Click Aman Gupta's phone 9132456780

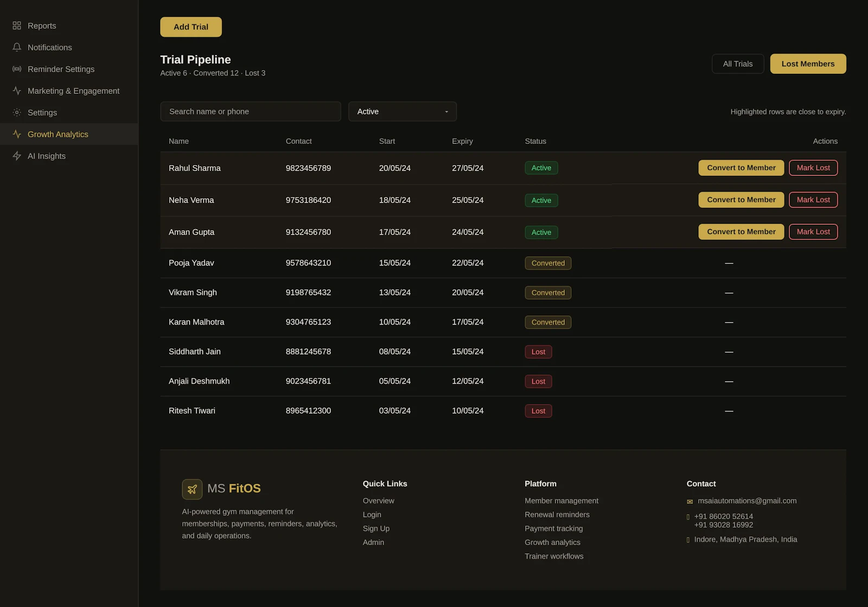pyautogui.click(x=308, y=232)
